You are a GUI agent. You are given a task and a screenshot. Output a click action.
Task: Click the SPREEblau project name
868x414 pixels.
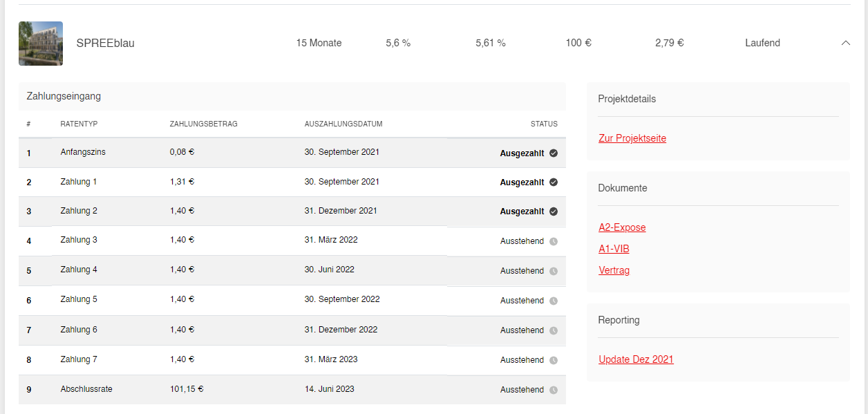point(105,44)
